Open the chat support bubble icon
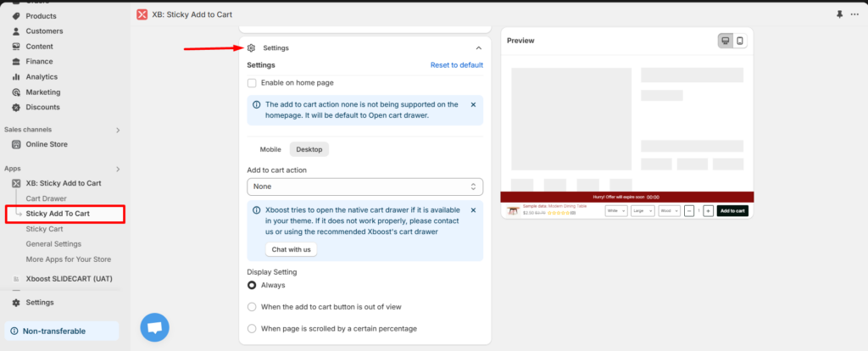 (154, 327)
